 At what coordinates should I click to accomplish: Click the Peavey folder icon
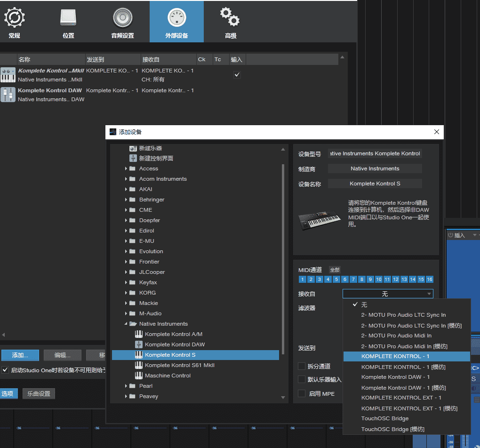click(132, 396)
